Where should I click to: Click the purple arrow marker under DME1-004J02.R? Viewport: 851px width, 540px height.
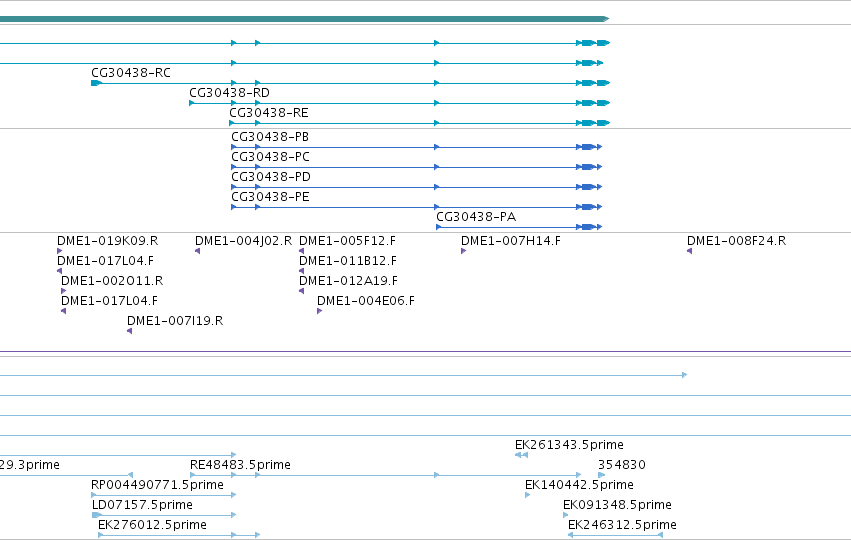(x=198, y=251)
